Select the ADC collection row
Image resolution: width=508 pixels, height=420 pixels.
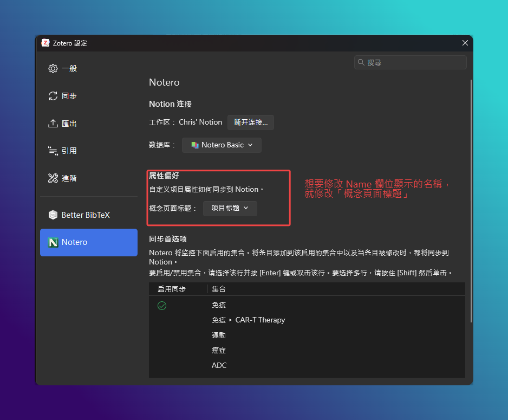(307, 366)
